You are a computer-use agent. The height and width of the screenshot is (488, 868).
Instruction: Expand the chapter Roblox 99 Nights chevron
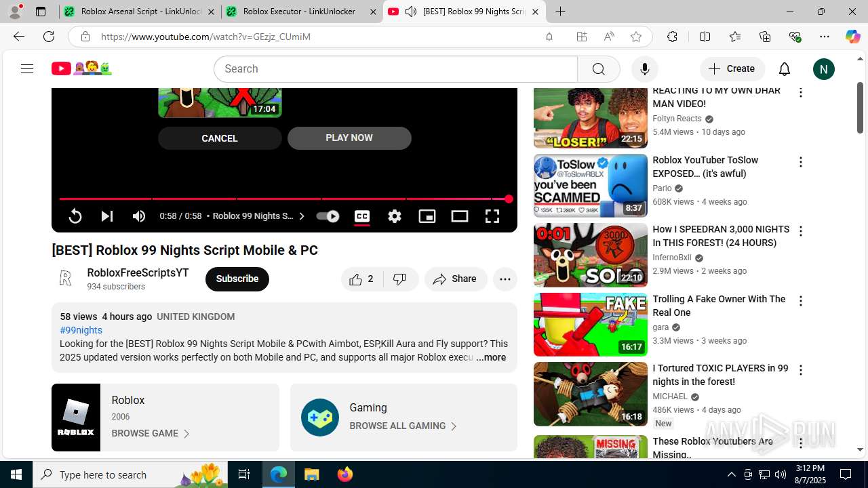302,216
